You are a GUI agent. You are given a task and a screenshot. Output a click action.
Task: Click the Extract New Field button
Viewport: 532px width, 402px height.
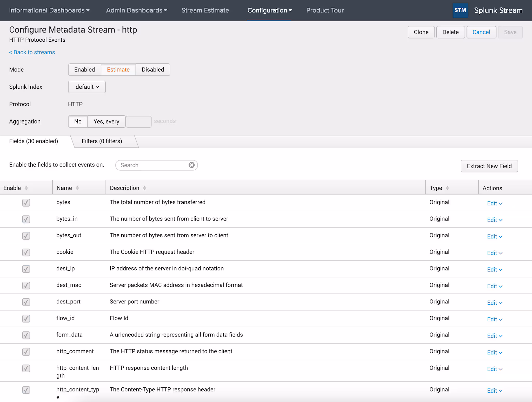pos(489,166)
